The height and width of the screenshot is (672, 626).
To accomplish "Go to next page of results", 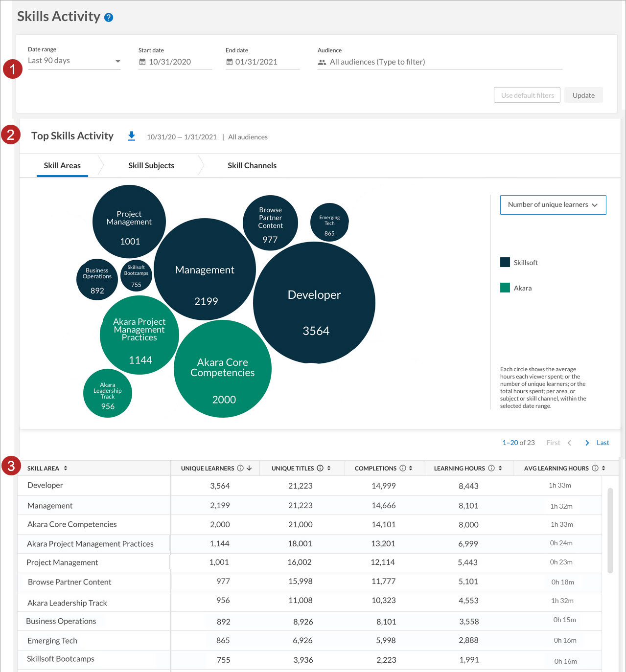I will tap(587, 443).
